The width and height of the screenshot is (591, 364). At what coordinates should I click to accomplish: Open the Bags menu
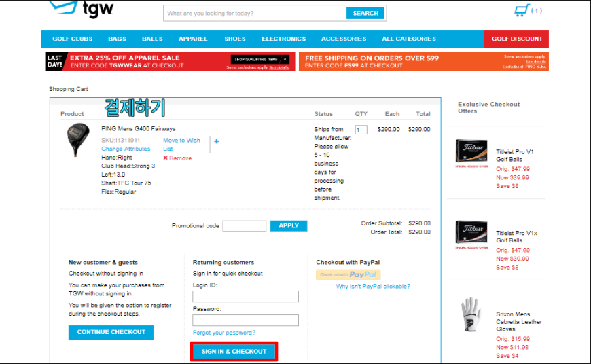[117, 39]
